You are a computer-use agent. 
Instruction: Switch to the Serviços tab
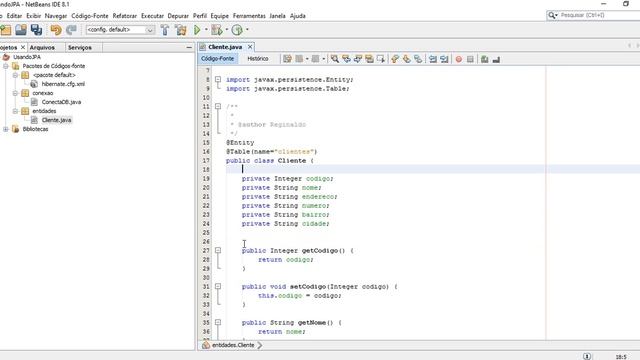[x=80, y=47]
